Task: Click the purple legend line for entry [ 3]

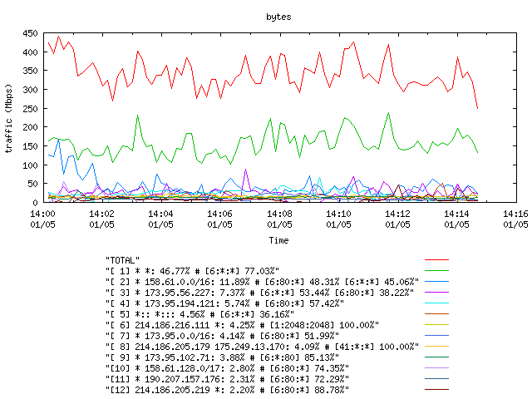Action: tap(436, 292)
